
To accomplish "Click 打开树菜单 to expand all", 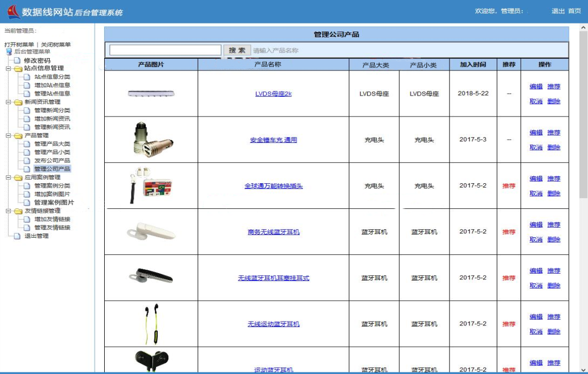I will coord(19,44).
